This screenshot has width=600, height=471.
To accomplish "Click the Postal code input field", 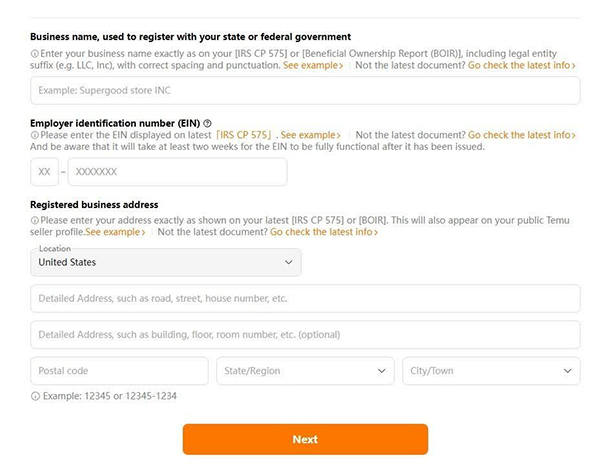I will click(119, 371).
